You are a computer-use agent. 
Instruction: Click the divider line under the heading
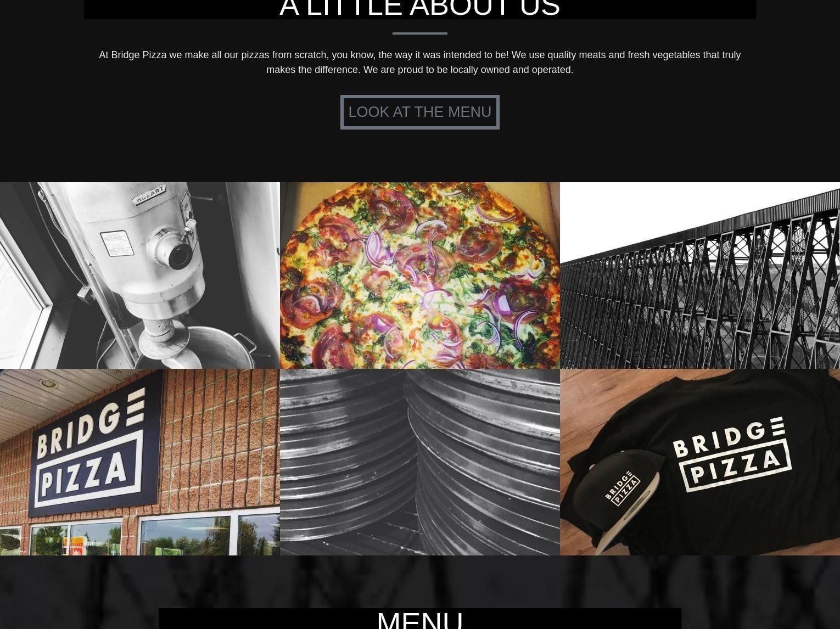point(419,33)
